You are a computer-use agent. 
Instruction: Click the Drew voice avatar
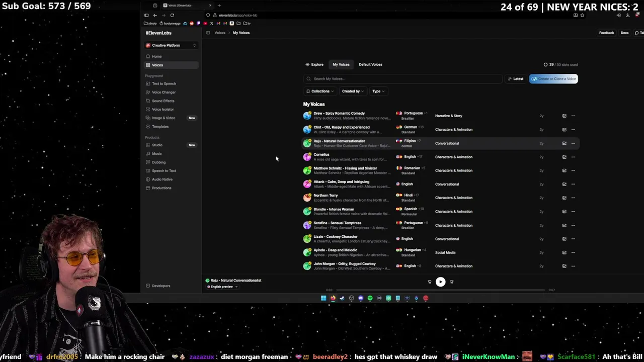pyautogui.click(x=307, y=116)
